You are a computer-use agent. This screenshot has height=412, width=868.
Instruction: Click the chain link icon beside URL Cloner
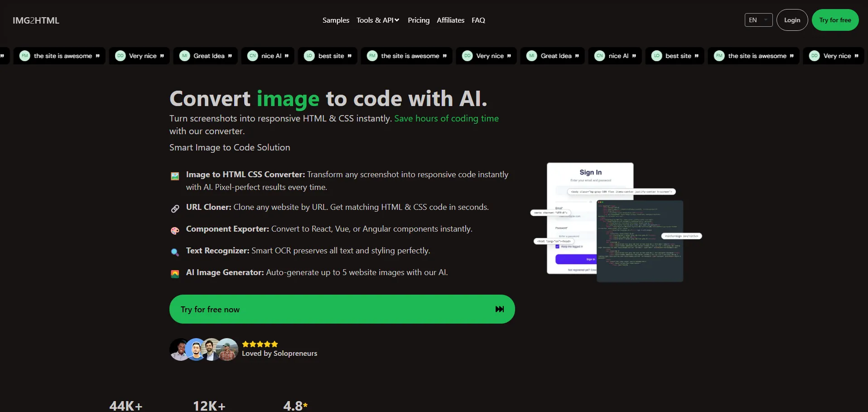[175, 208]
